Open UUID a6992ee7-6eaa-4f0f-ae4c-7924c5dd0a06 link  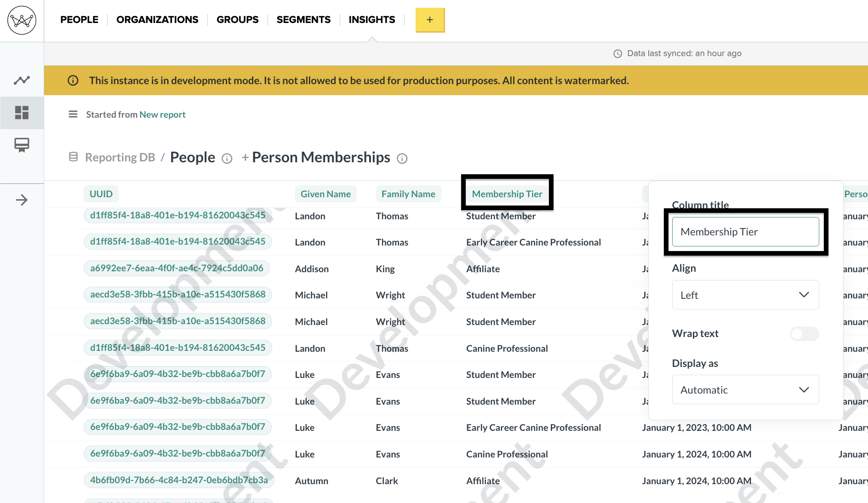(177, 268)
